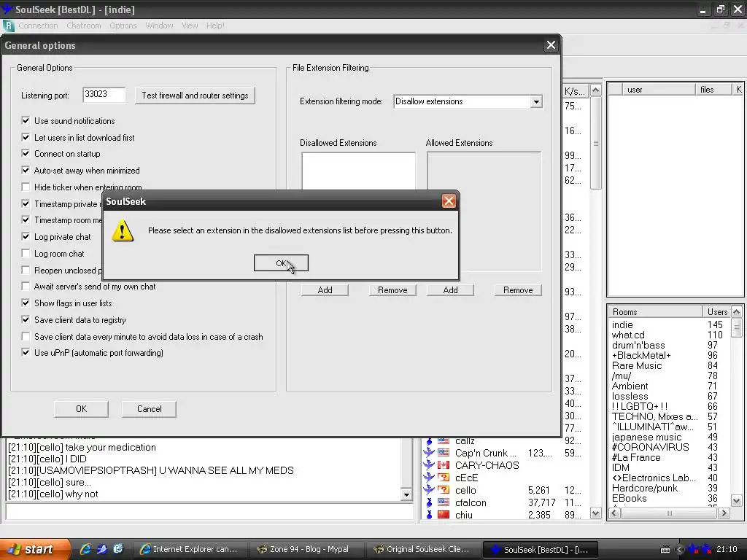Click the chat message input field
Screen dimensions: 747x560
point(209,512)
